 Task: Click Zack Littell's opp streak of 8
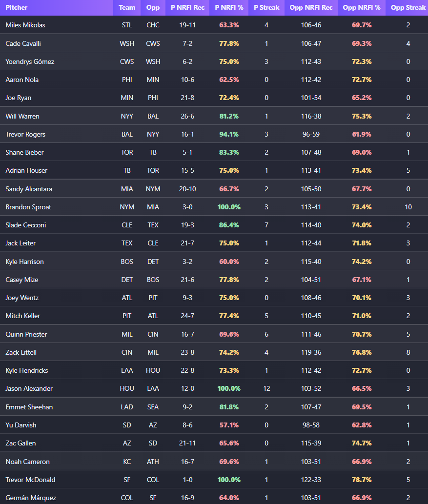click(408, 352)
